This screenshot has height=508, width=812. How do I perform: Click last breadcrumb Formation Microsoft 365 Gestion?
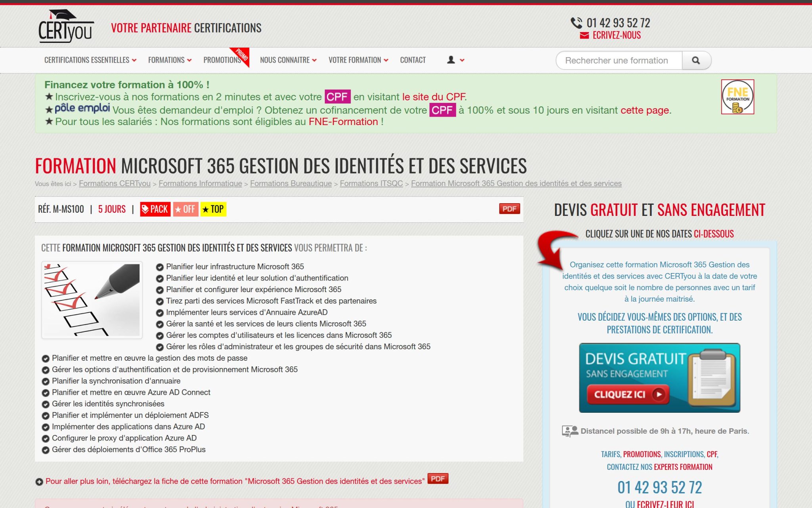[x=516, y=183]
